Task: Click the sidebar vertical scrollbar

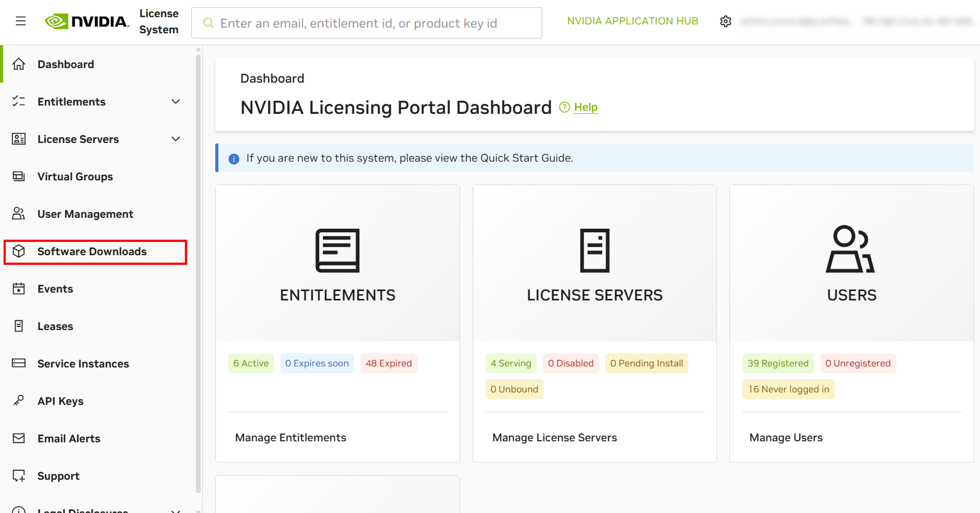Action: coord(198,274)
